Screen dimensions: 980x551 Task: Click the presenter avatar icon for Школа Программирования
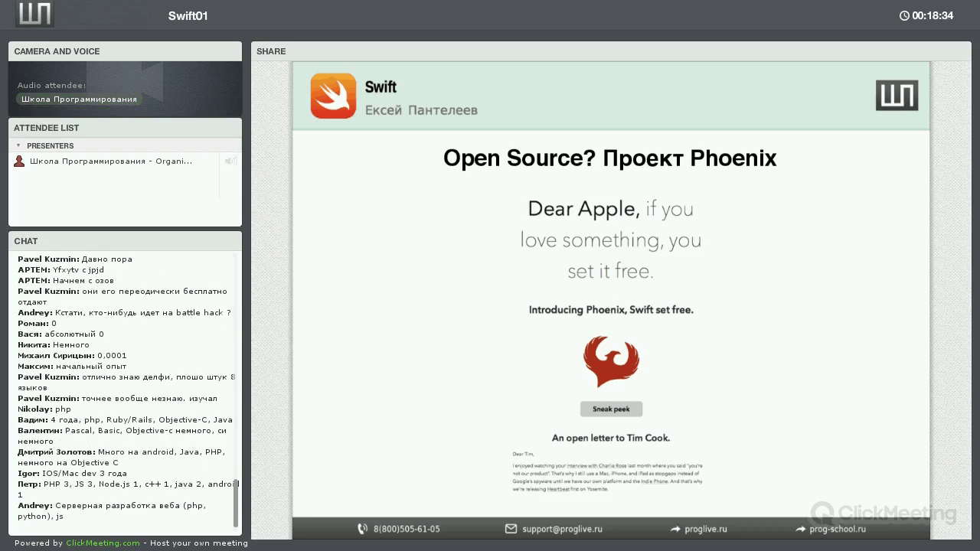pyautogui.click(x=20, y=161)
